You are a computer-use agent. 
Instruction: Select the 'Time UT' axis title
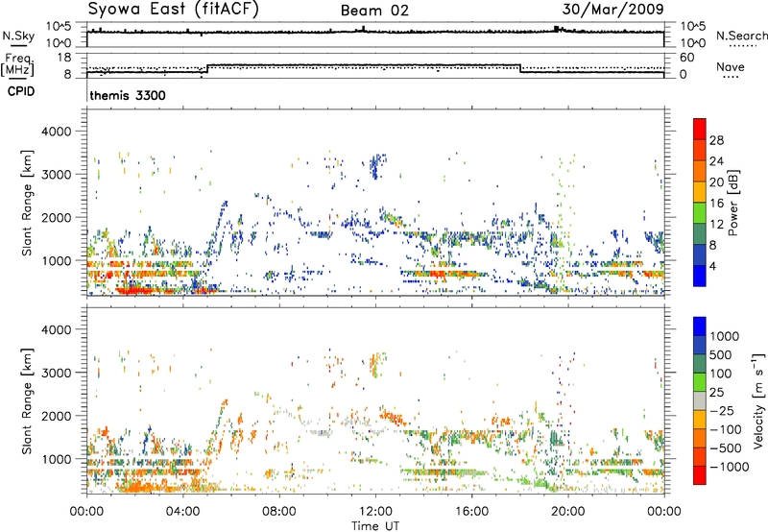point(375,526)
